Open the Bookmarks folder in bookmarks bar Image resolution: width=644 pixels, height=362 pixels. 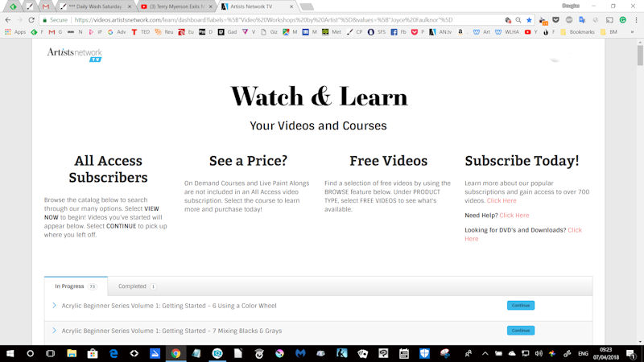click(577, 31)
